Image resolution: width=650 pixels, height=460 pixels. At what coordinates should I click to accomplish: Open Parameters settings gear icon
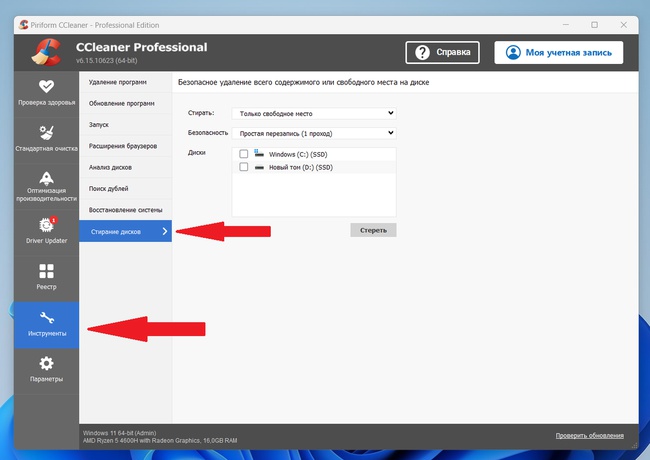(46, 363)
